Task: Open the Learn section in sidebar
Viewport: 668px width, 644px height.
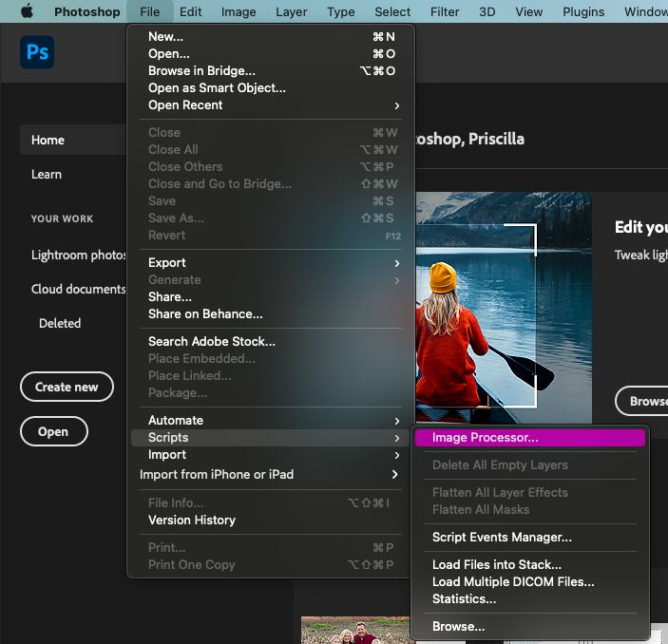Action: coord(47,174)
